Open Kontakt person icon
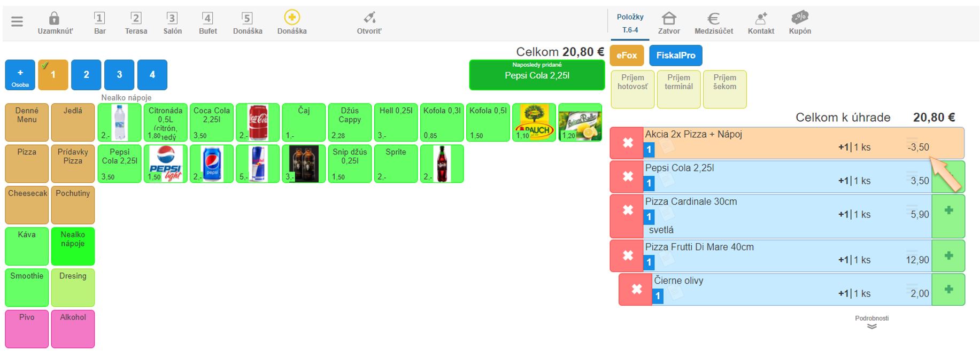 (761, 19)
